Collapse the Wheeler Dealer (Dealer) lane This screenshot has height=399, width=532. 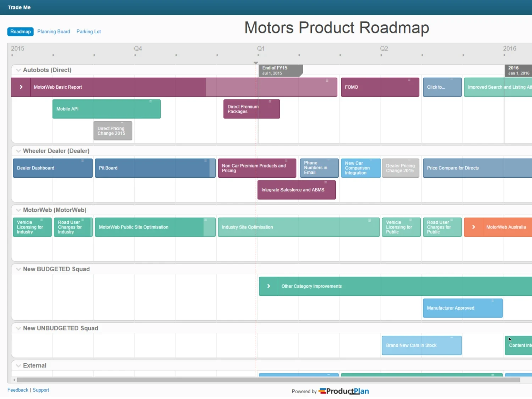click(x=18, y=151)
